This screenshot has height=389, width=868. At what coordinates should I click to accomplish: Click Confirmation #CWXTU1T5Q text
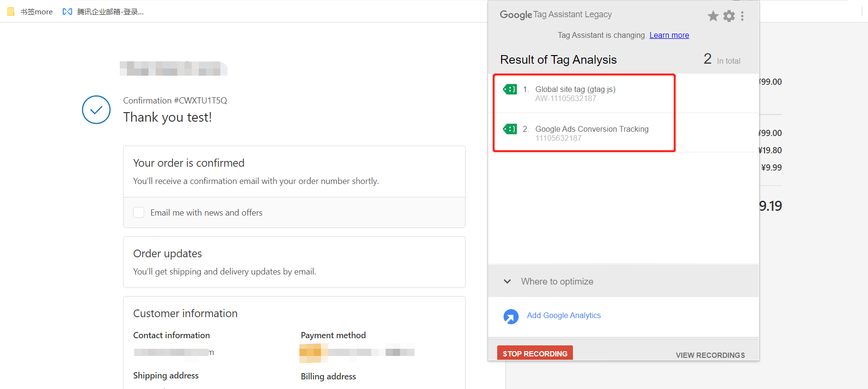click(175, 101)
